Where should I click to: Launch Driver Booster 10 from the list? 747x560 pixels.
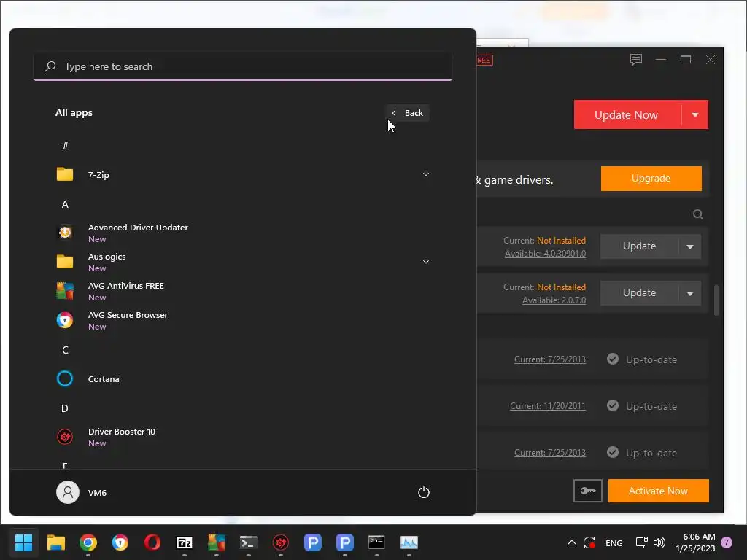[x=242, y=437]
